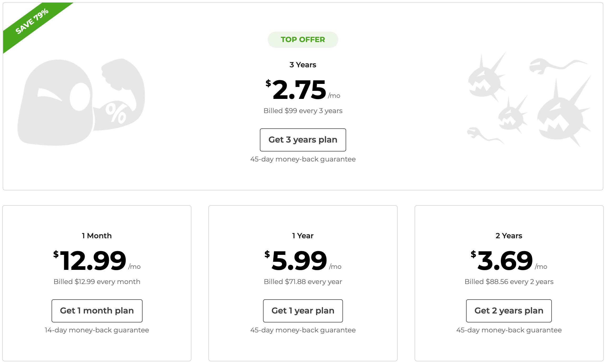Choose the Get 1 year plan button
The image size is (606, 364).
(x=303, y=311)
